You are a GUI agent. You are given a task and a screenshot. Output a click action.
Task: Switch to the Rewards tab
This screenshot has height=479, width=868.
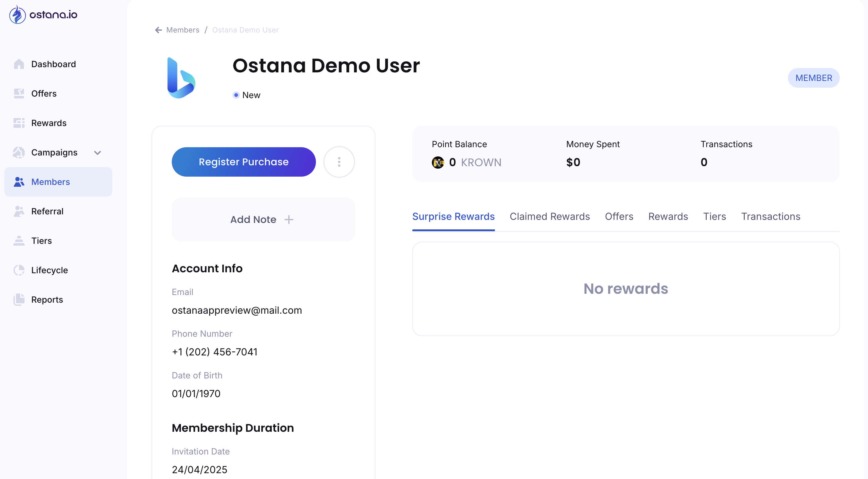[668, 216]
